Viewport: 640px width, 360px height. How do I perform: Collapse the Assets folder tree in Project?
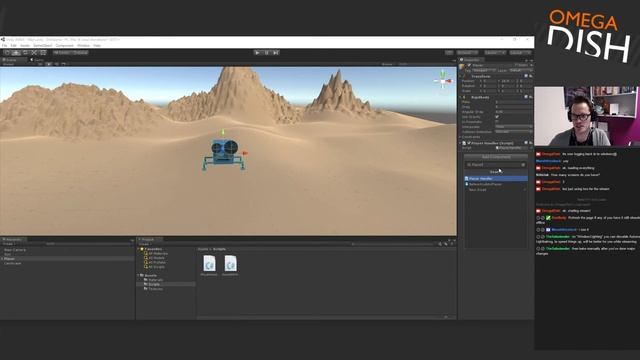tap(138, 276)
